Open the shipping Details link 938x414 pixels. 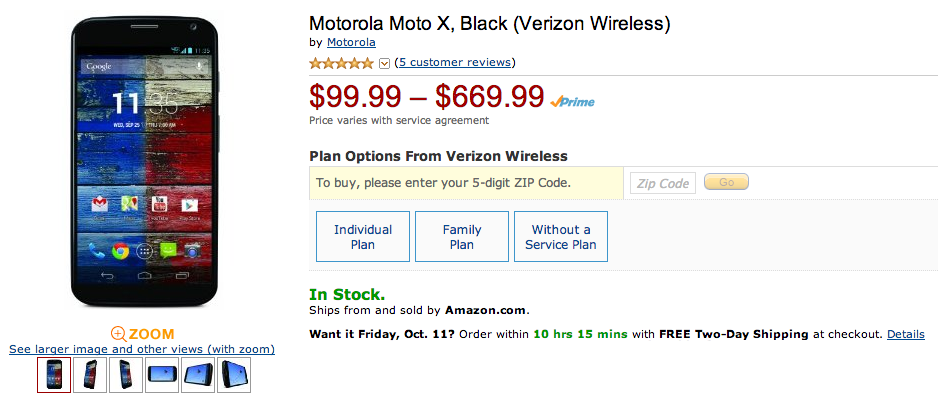click(905, 334)
